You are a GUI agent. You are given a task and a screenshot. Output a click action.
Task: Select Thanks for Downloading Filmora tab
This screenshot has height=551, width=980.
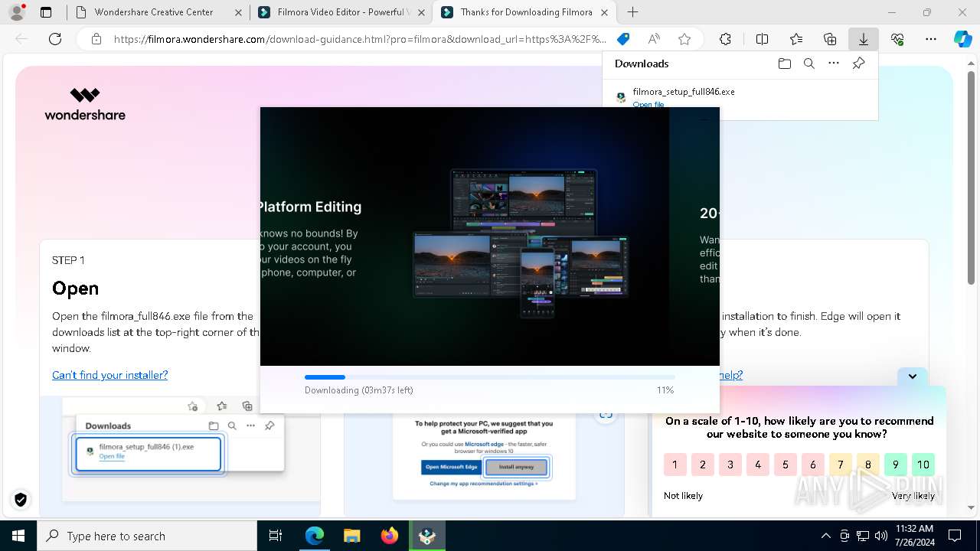tap(525, 12)
